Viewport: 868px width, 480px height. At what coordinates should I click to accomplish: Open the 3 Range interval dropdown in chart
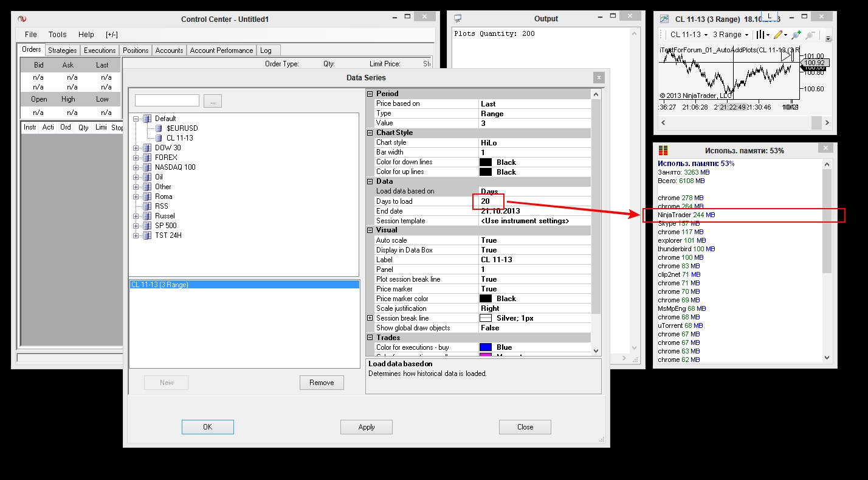click(730, 35)
